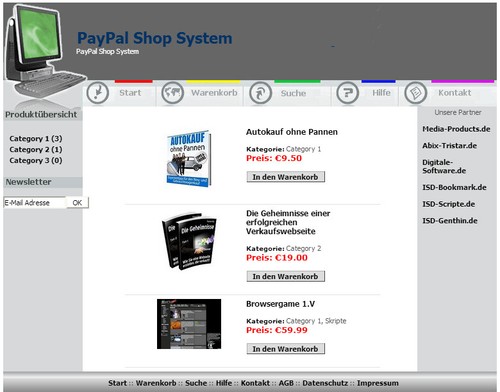500x392 pixels.
Task: Visit partner Abix-Tristar.de
Action: (x=449, y=146)
